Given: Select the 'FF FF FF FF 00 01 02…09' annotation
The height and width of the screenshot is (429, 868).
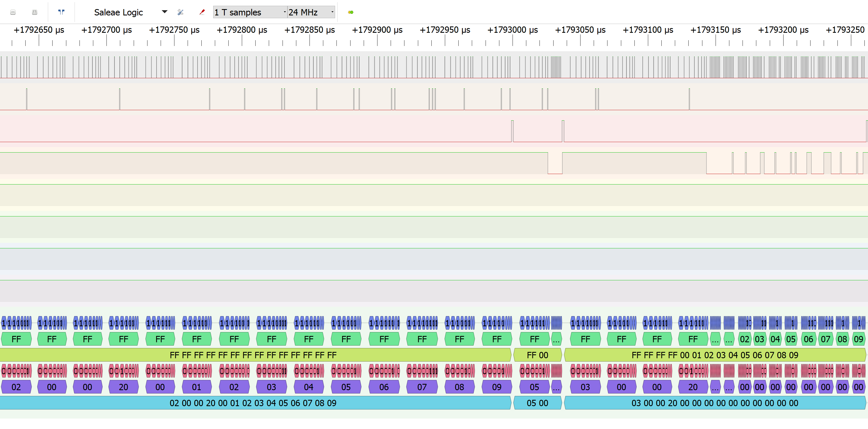Looking at the screenshot, I should [715, 355].
